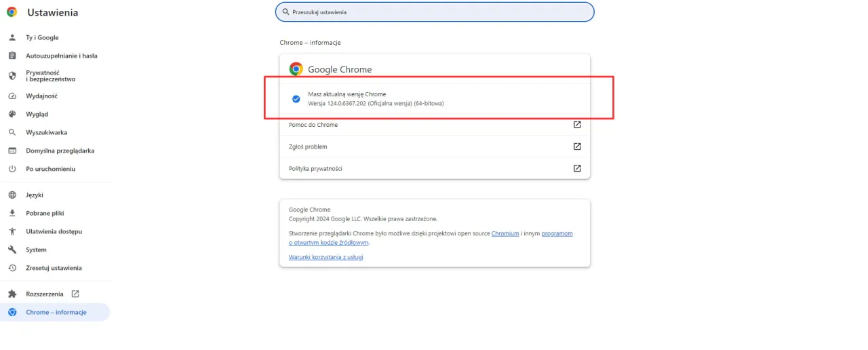Click the Prywatność i bezpieczeństwo shield icon

[12, 75]
